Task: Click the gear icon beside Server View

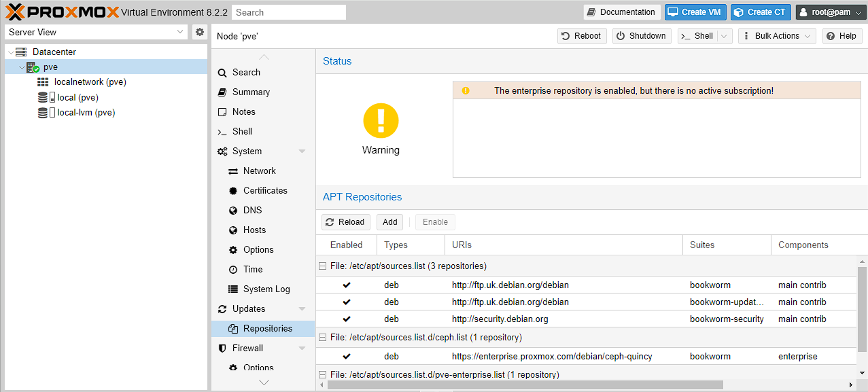Action: 199,32
